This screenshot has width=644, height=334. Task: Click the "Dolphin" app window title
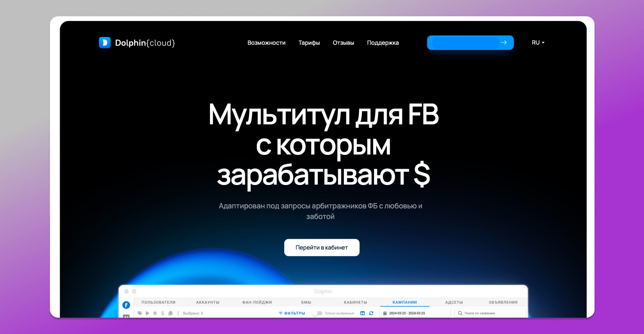(323, 291)
